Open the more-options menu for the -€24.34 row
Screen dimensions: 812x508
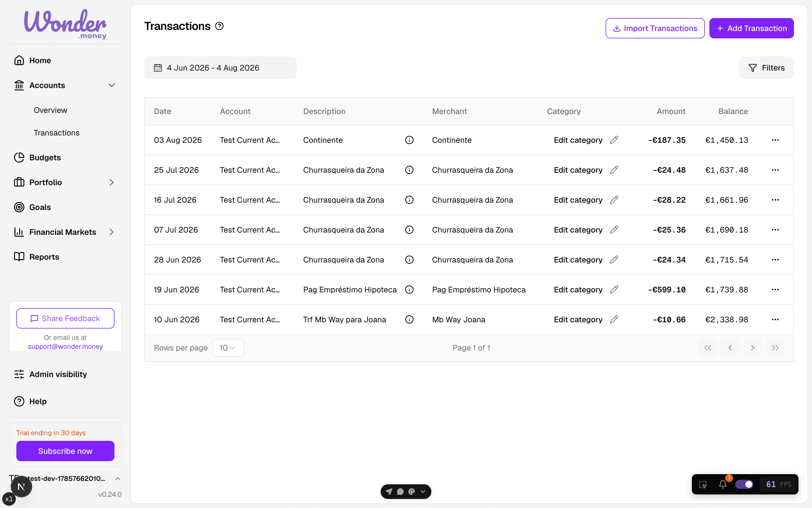(x=775, y=260)
